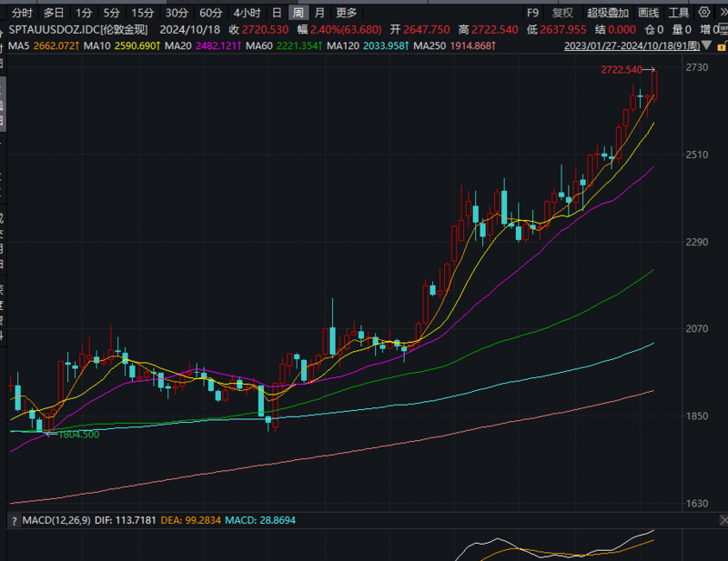This screenshot has width=728, height=561.
Task: Select 月 monthly period tab
Action: pos(319,13)
